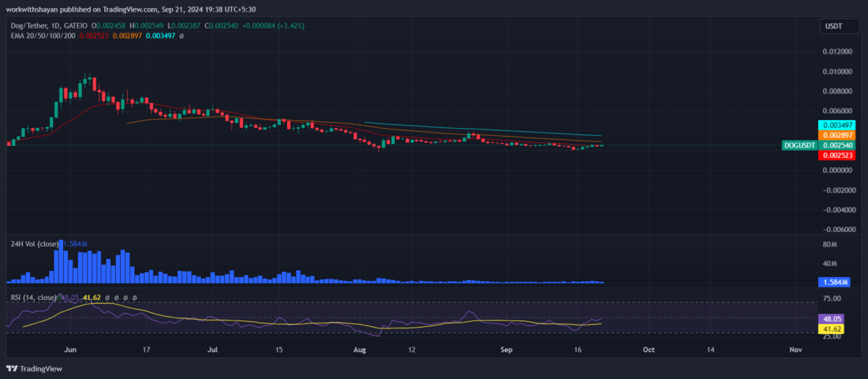Image resolution: width=868 pixels, height=379 pixels.
Task: Click the Jul date on time axis
Action: [x=213, y=349]
